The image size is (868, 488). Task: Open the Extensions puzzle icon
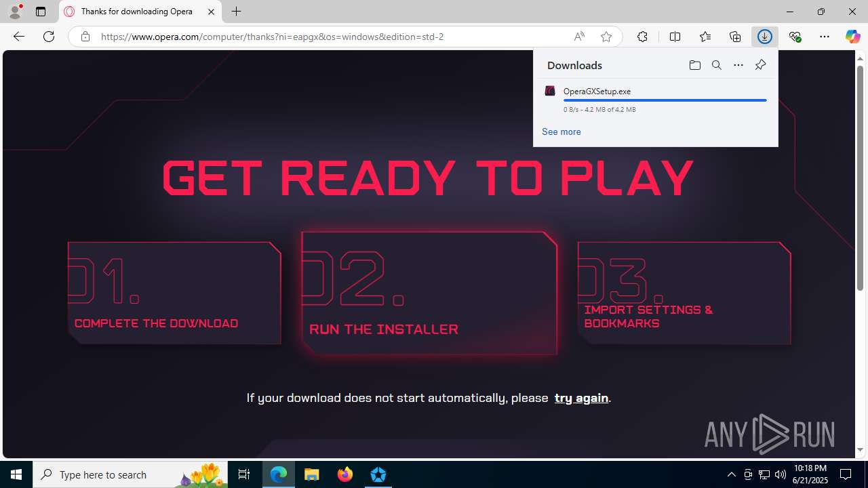click(x=642, y=37)
